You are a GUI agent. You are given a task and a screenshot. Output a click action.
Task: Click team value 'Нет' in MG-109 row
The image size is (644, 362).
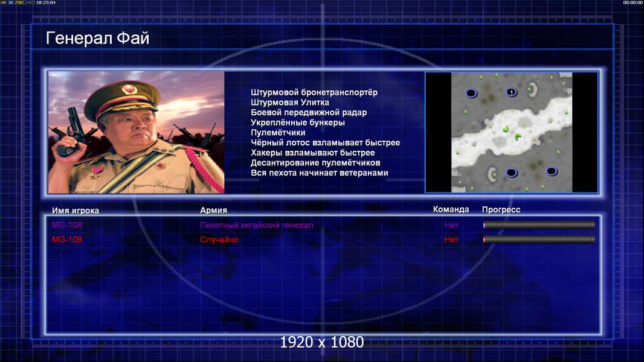tap(451, 240)
